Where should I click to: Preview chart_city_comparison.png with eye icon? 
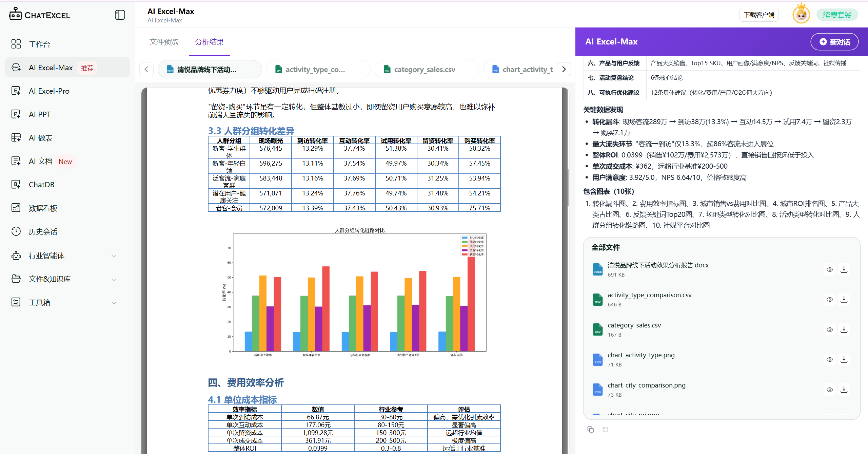(x=830, y=390)
